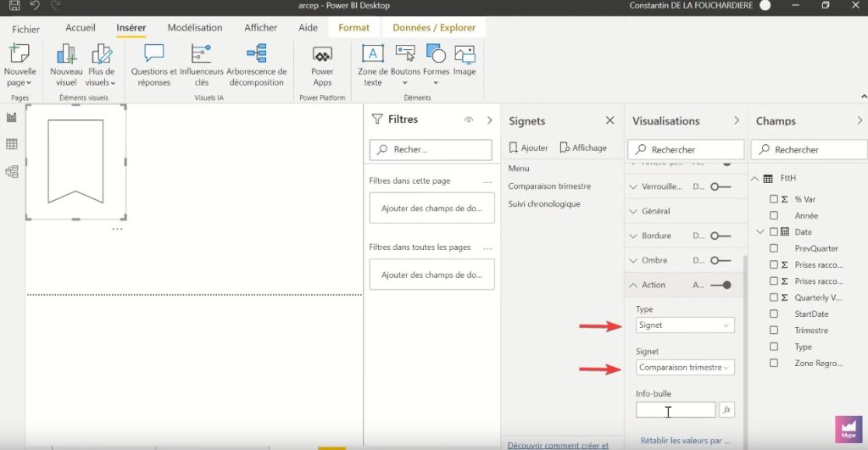The height and width of the screenshot is (450, 868).
Task: Collapse the Date hierarchy
Action: (x=760, y=232)
